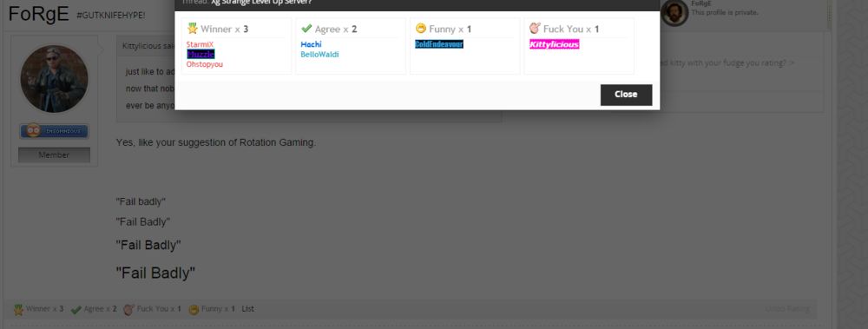Screen dimensions: 868x329
Task: Open Ohstopyou's profile link
Action: (205, 64)
